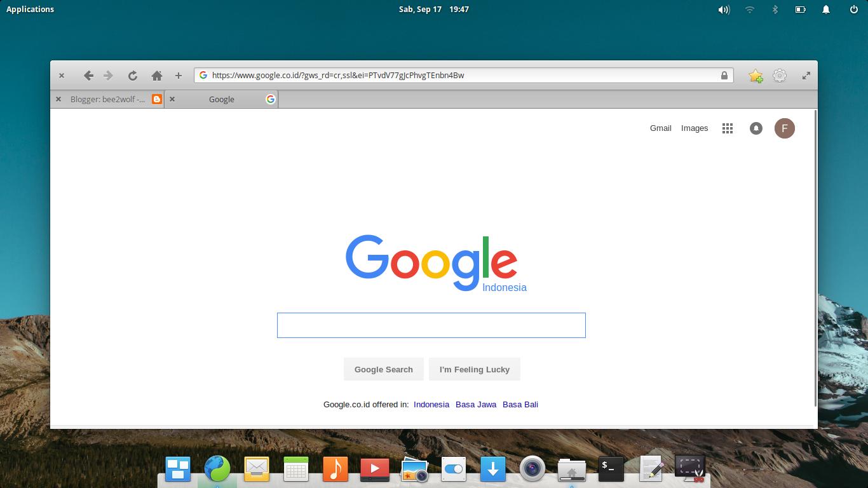
Task: Go back to the previous page
Action: [x=88, y=75]
